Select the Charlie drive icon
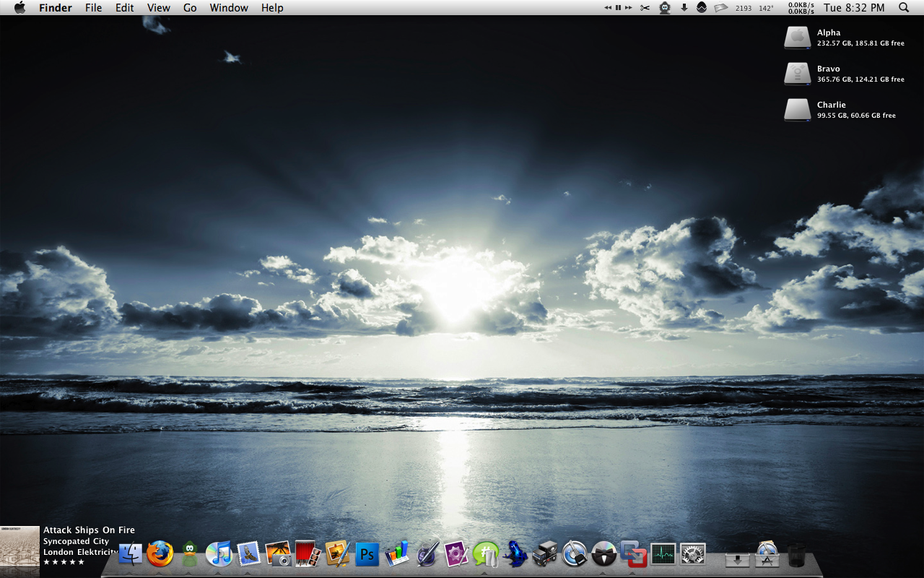 pos(797,110)
